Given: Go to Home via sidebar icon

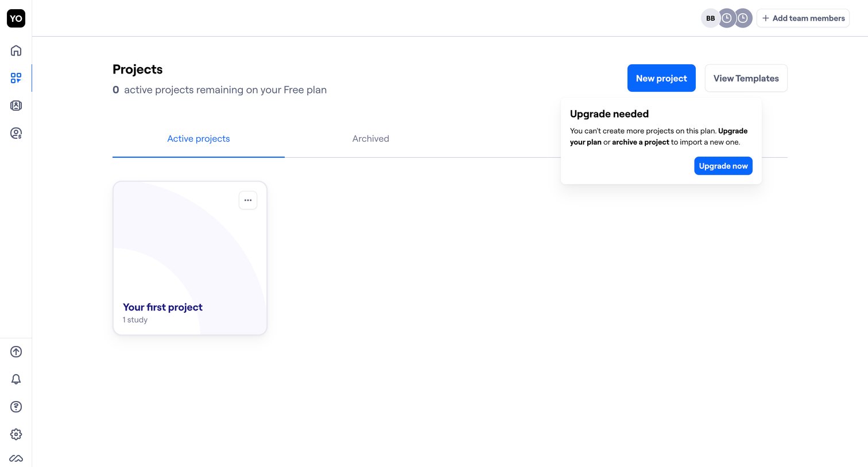Looking at the screenshot, I should pos(16,50).
